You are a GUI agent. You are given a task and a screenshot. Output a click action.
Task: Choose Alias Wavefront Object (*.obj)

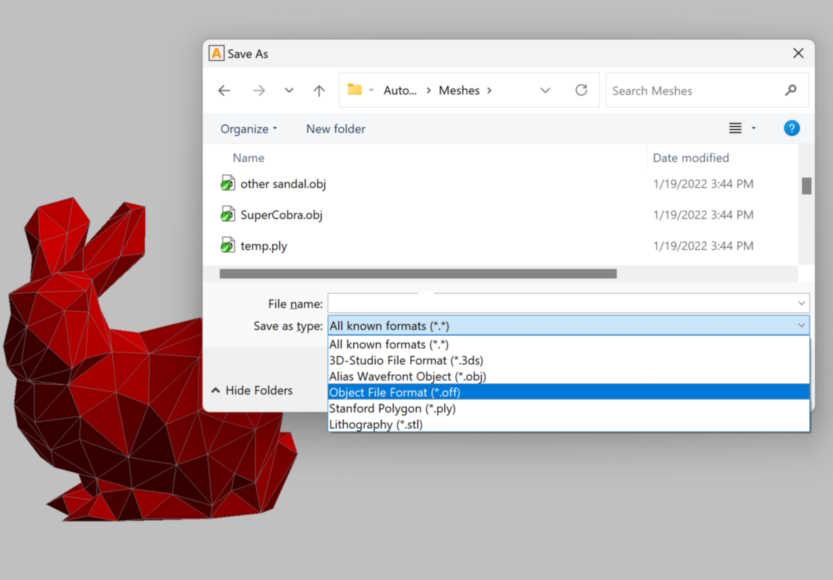pos(569,376)
